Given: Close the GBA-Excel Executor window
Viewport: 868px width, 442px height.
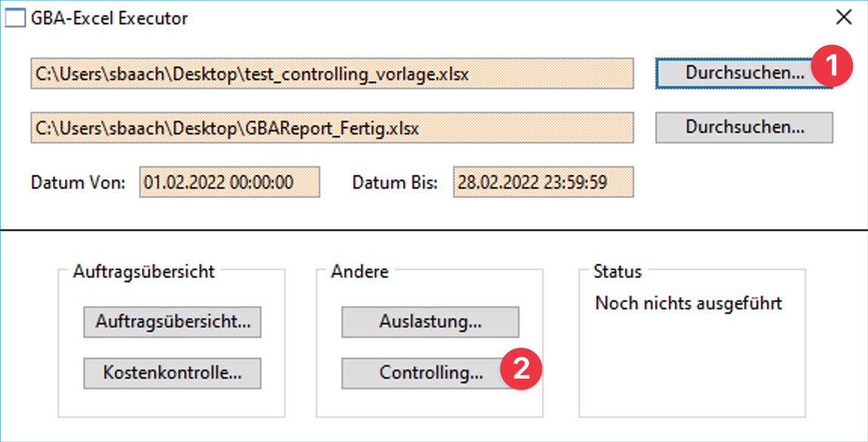Looking at the screenshot, I should [844, 18].
